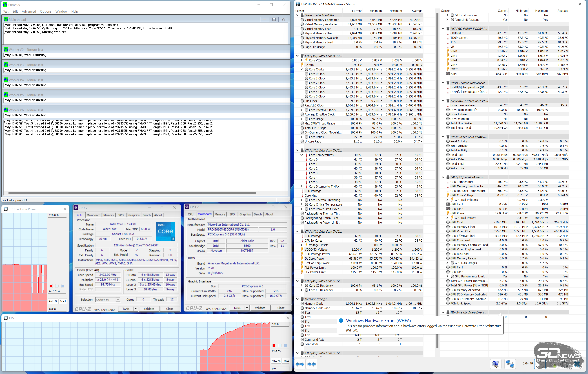Viewport: 588px width, 374px height.
Task: Click the Worker #2 Torture Test window icon
Action: [x=6, y=49]
